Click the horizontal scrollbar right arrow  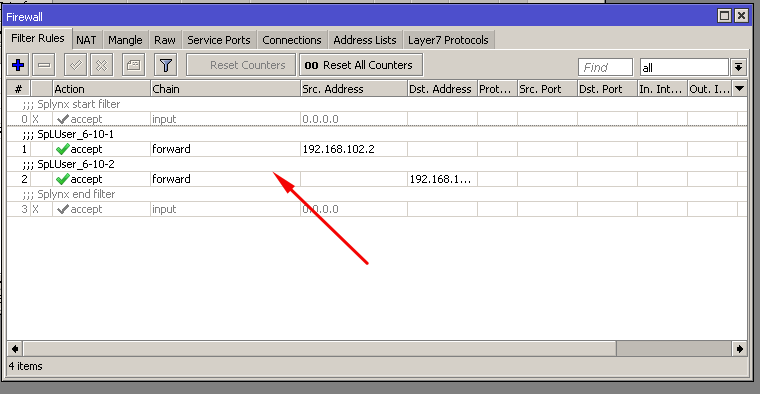point(740,349)
